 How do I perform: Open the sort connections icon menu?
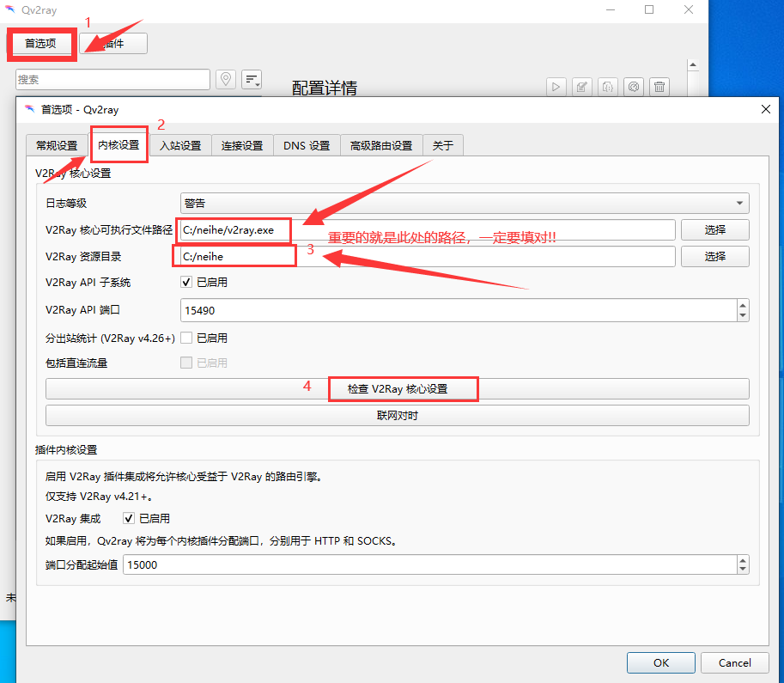point(252,79)
